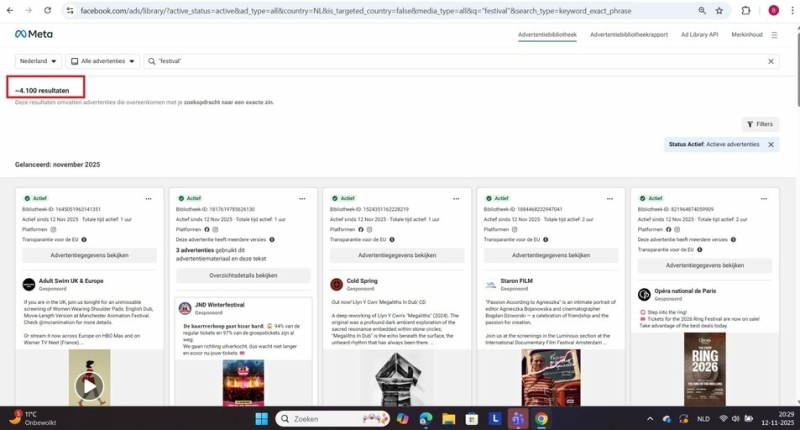The image size is (800, 430).
Task: Clear the "festival" search query
Action: [x=771, y=61]
